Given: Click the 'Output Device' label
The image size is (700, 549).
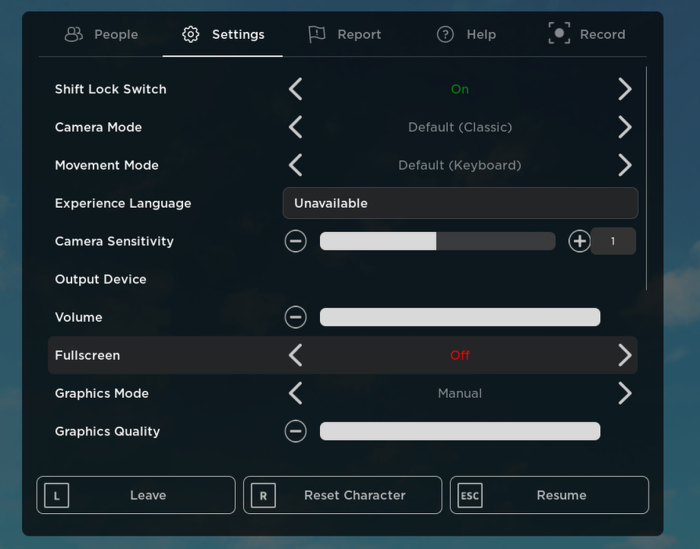Looking at the screenshot, I should [100, 279].
